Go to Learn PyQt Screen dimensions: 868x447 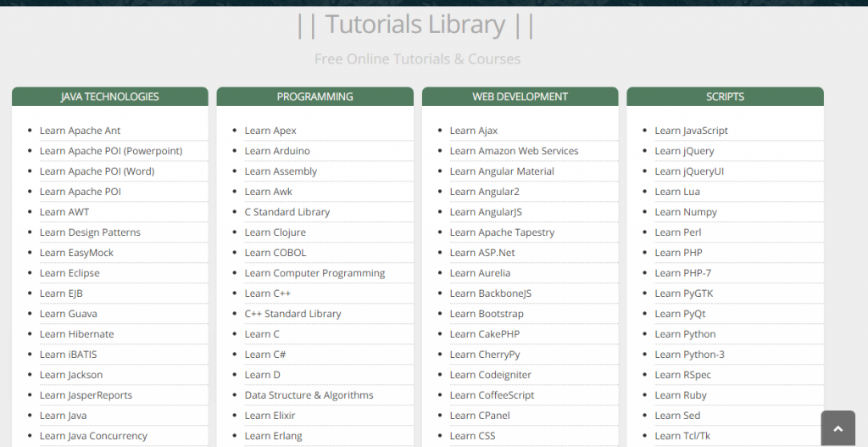click(x=680, y=314)
